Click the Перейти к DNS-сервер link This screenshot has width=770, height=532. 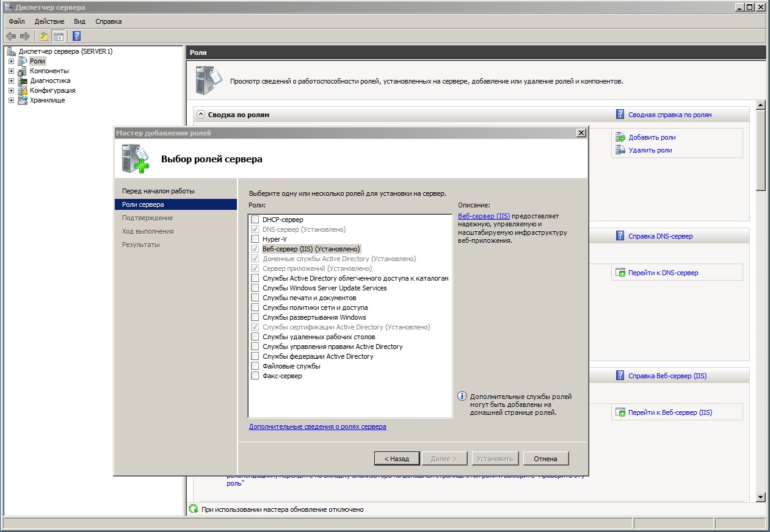tap(663, 273)
